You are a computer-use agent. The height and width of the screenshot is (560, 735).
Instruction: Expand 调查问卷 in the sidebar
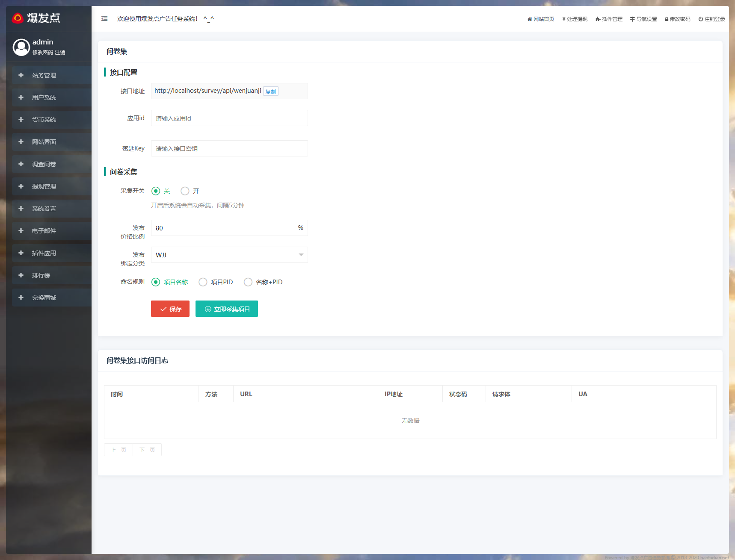point(44,164)
